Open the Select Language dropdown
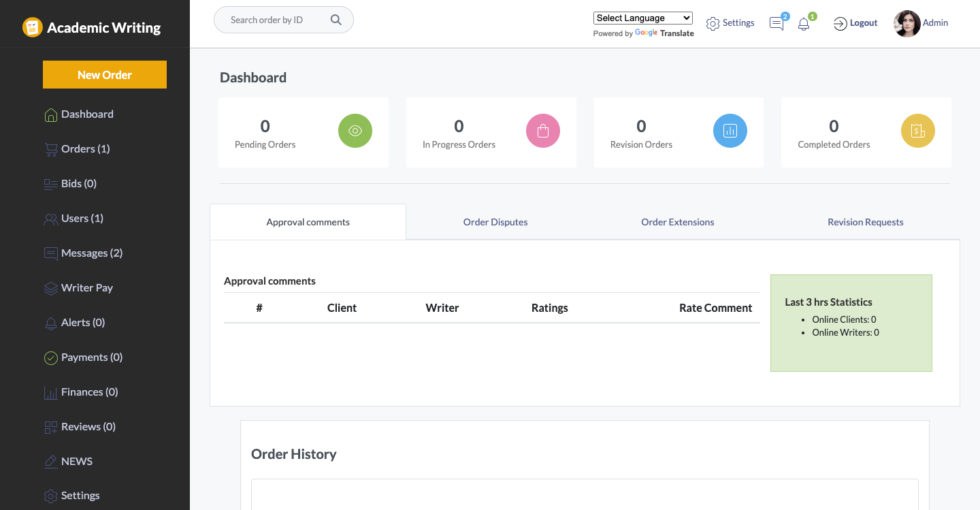Image resolution: width=980 pixels, height=510 pixels. (x=642, y=18)
